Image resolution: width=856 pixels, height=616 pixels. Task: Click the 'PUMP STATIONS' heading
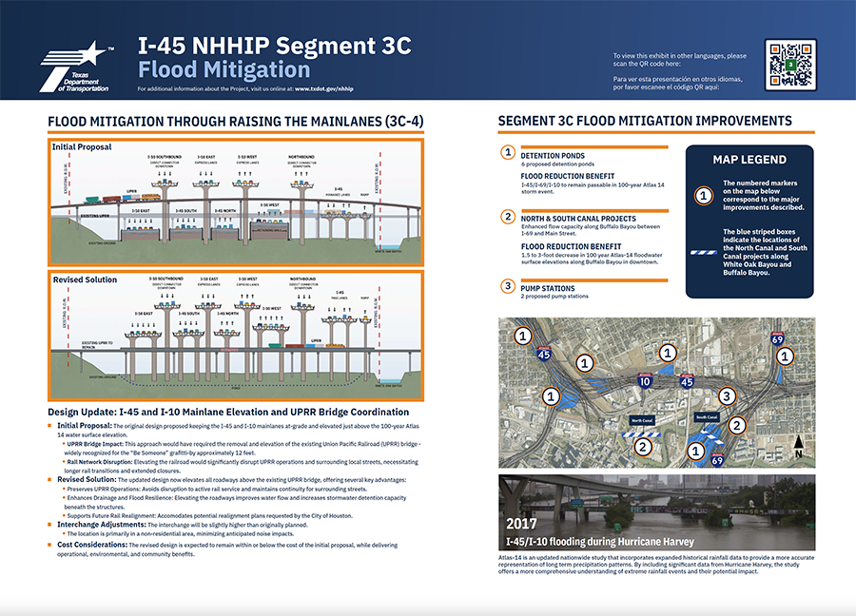click(548, 288)
